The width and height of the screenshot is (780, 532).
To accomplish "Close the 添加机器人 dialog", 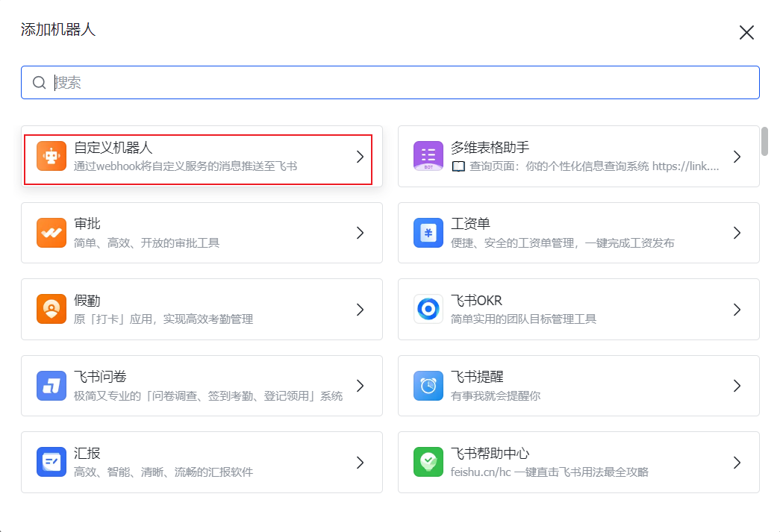I will click(746, 33).
